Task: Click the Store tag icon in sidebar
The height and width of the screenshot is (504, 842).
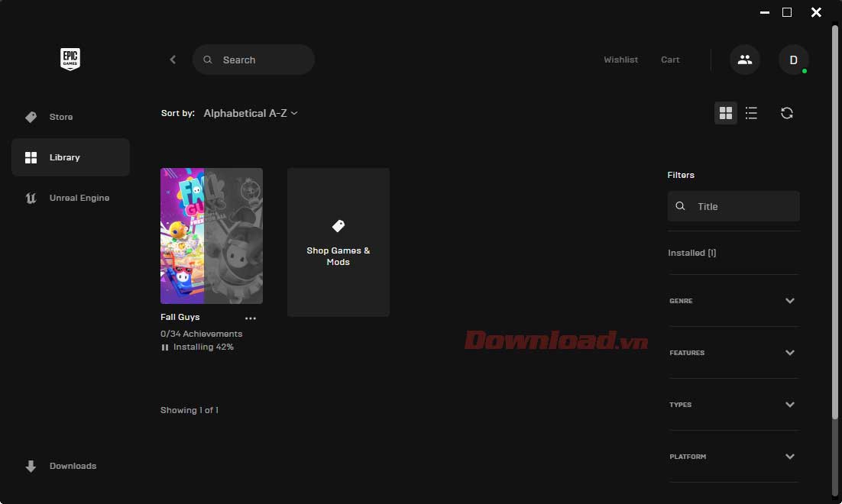Action: (31, 117)
